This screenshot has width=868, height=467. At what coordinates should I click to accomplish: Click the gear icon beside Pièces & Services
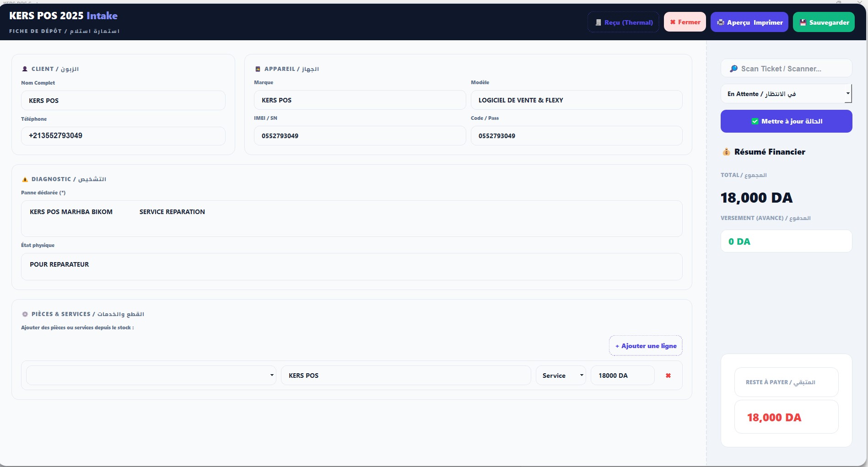coord(25,314)
